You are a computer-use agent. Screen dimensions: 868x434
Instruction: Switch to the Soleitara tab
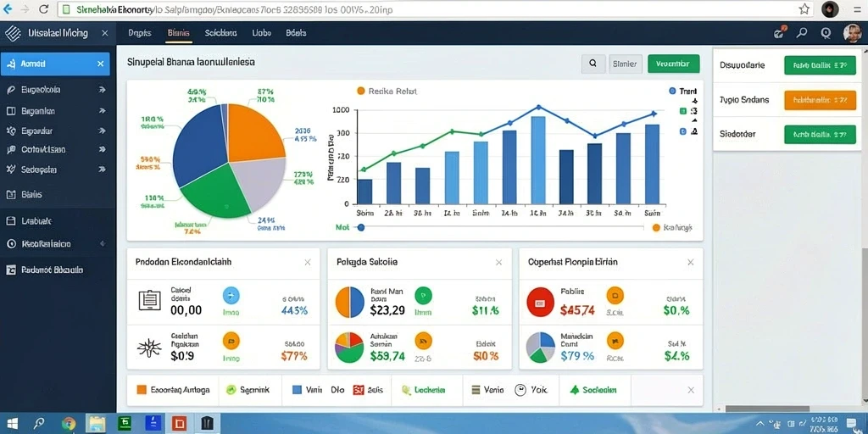tap(221, 33)
